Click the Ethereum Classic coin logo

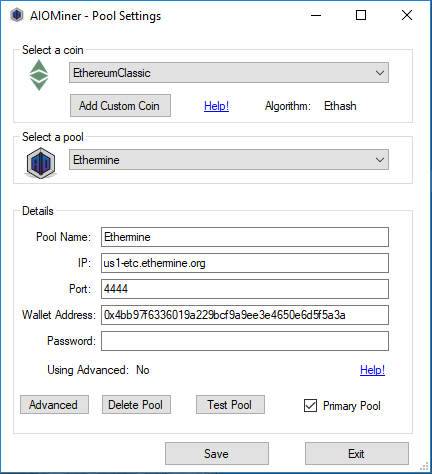pyautogui.click(x=39, y=75)
